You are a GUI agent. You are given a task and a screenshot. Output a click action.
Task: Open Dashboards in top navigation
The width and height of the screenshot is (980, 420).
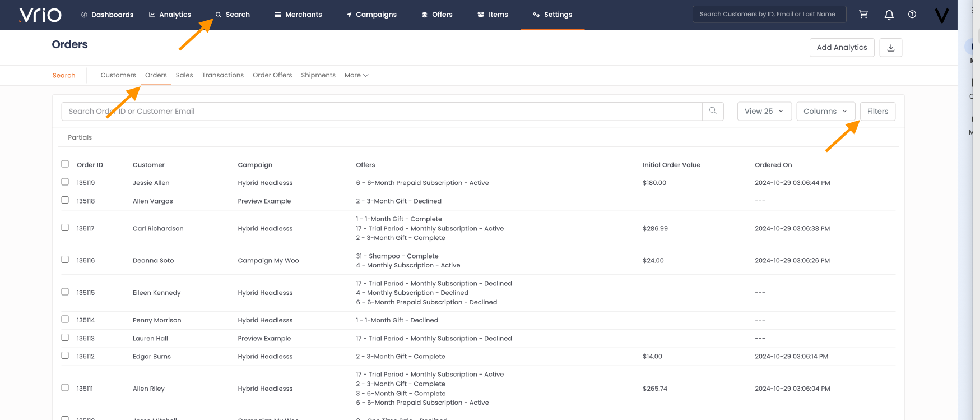click(x=108, y=15)
